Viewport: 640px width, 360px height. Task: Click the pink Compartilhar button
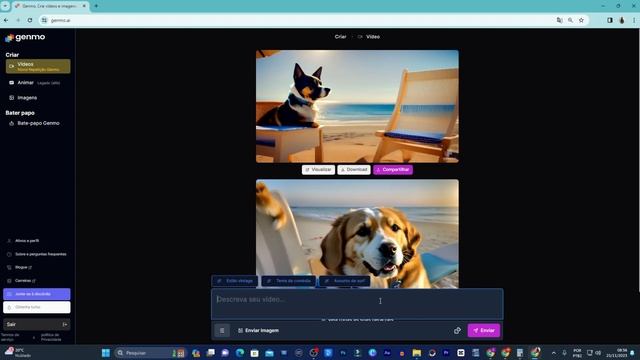click(x=393, y=170)
